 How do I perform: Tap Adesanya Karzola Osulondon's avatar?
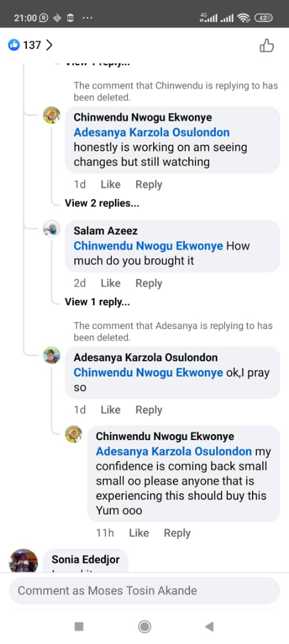point(52,355)
